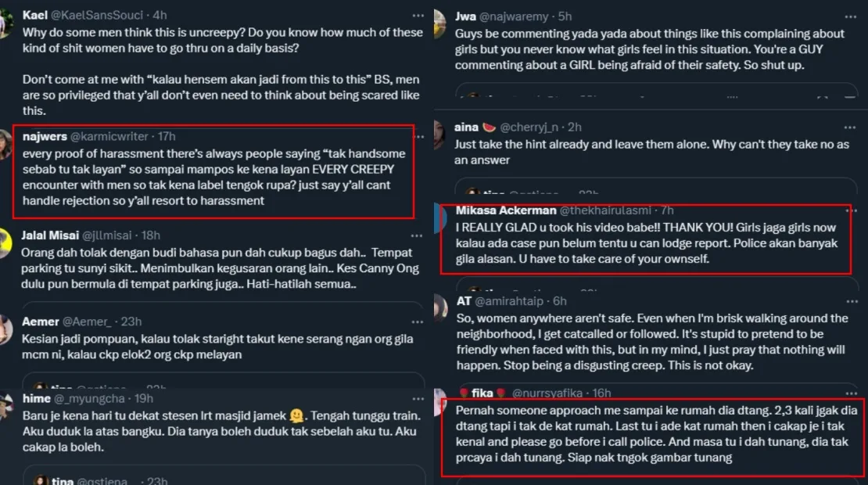Image resolution: width=868 pixels, height=485 pixels.
Task: Open more options on Kael's tweet
Action: click(x=420, y=15)
